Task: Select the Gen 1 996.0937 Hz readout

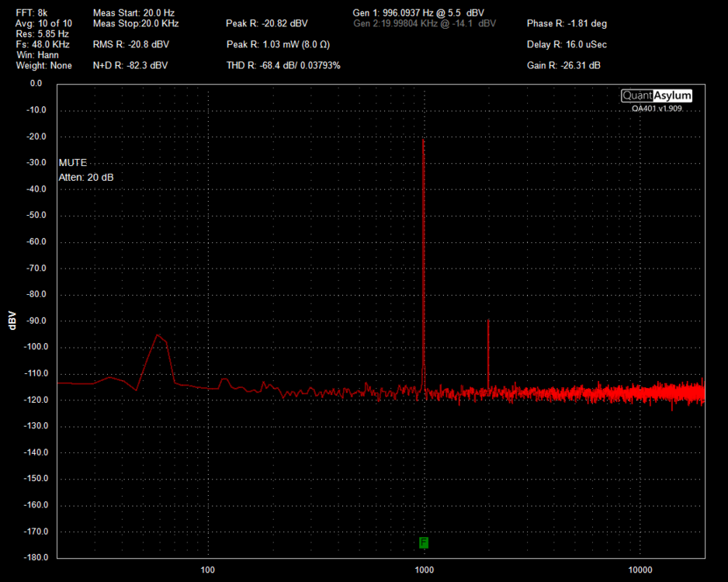Action: pos(419,13)
